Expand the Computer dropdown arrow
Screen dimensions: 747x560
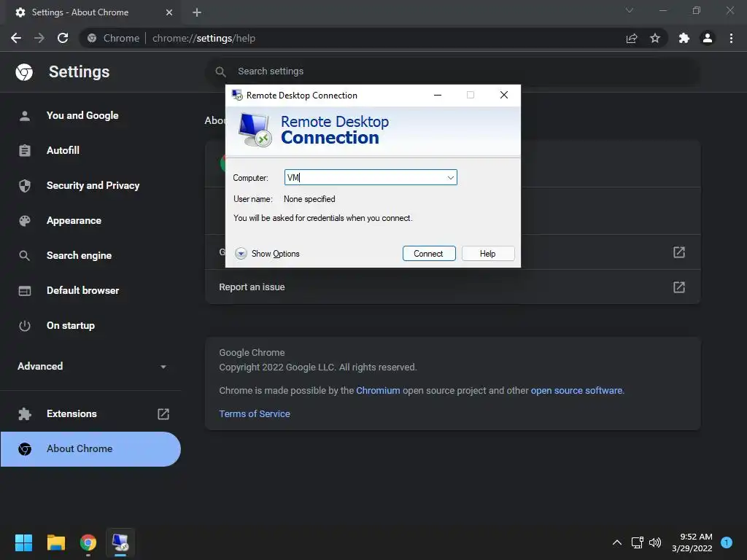point(450,178)
